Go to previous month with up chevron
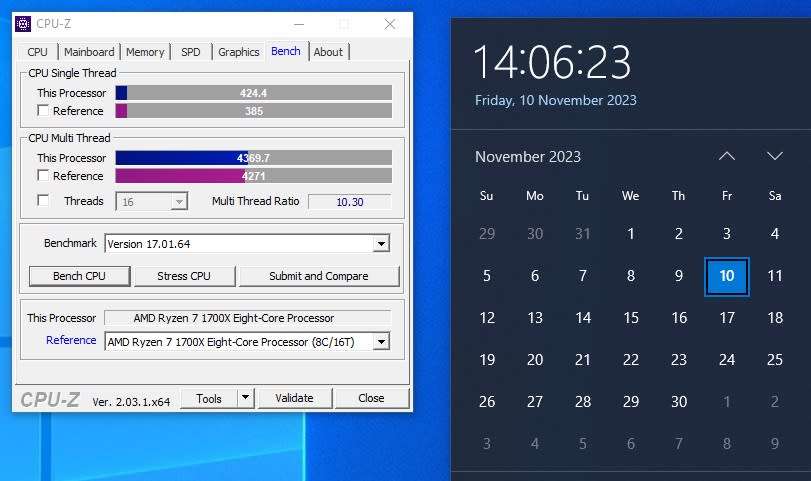 coord(727,156)
